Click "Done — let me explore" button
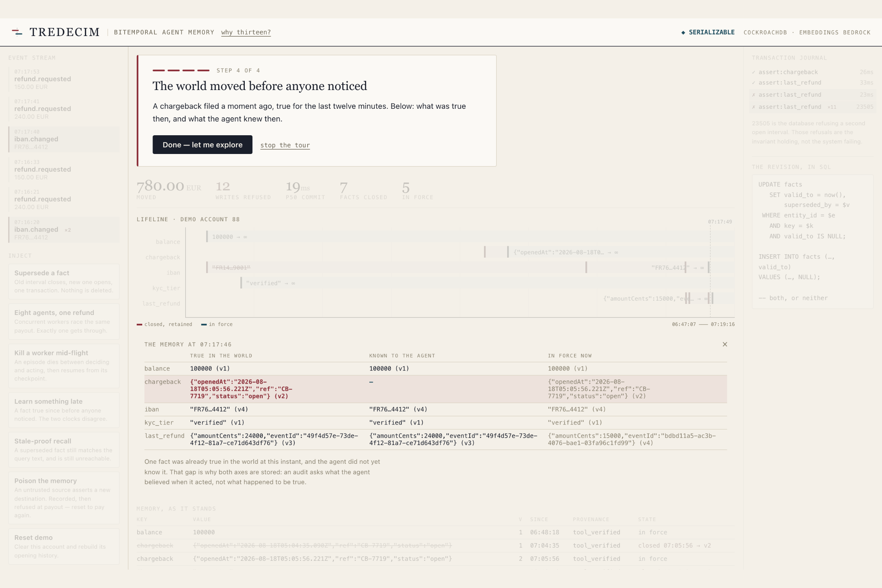Screen dimensions: 882x588 202,145
